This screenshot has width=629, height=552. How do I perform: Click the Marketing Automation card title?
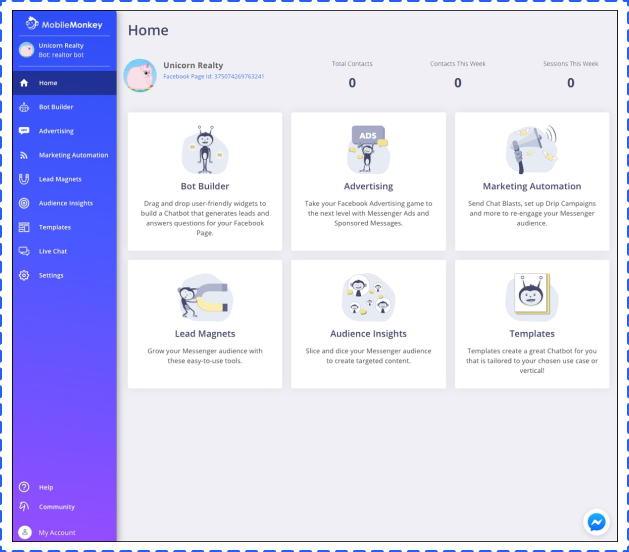(x=532, y=187)
